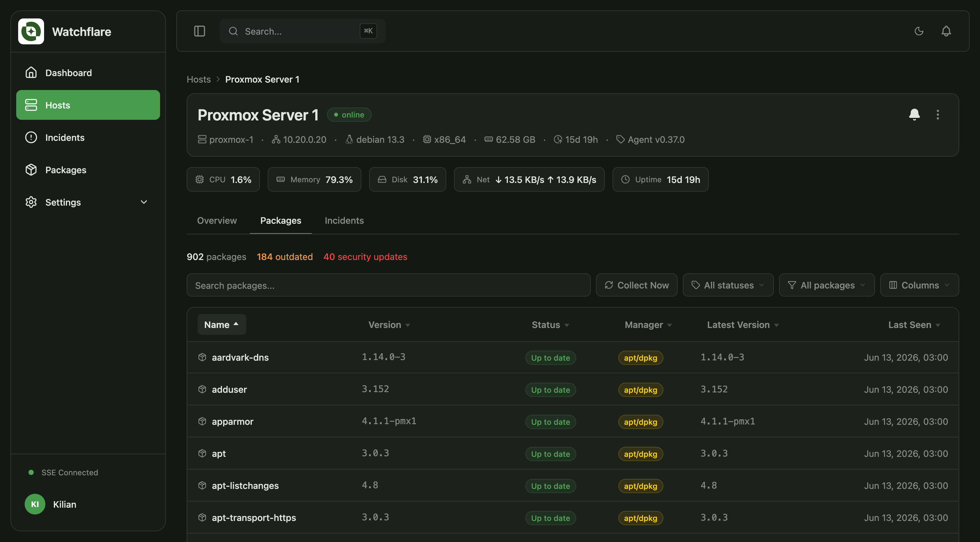Sort by the Last Seen column header

pyautogui.click(x=914, y=325)
